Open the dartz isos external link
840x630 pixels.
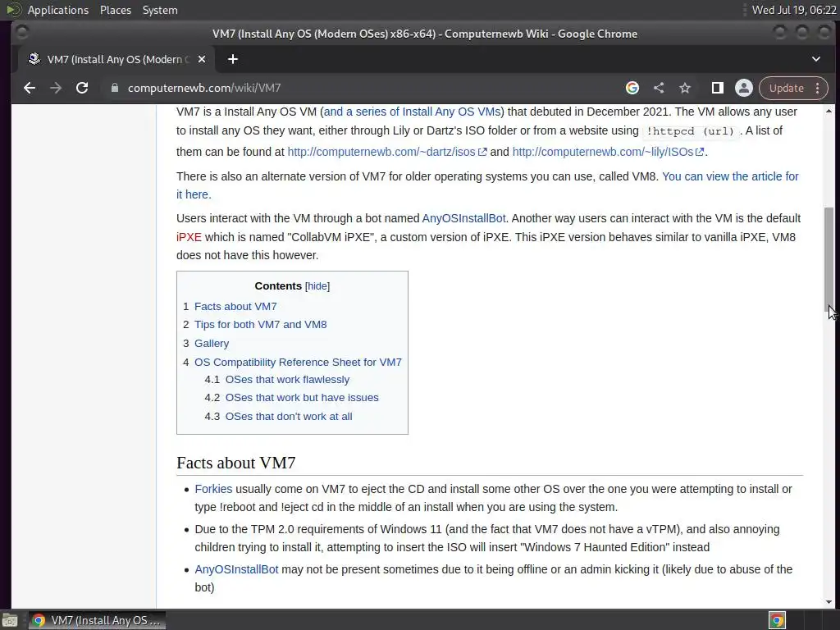pos(387,152)
